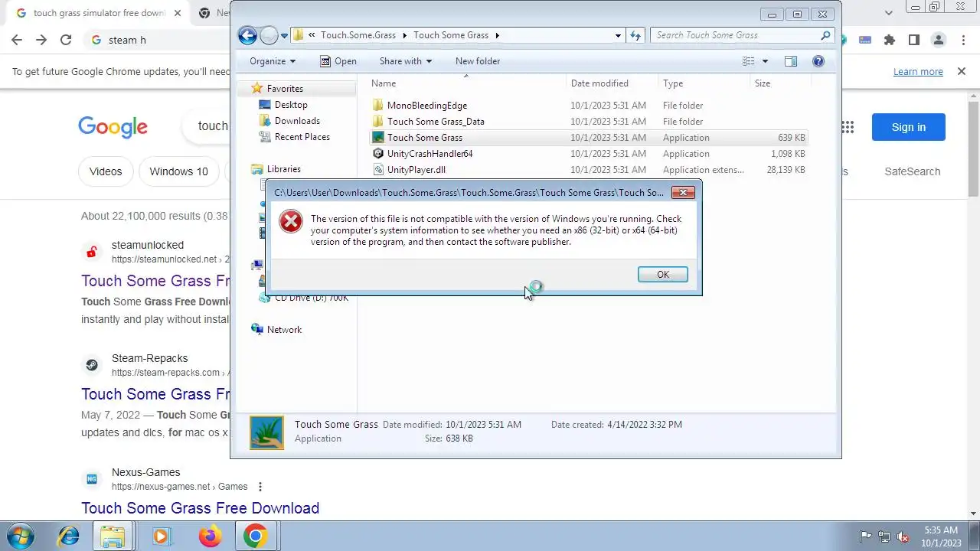This screenshot has width=980, height=551.
Task: Click Open in the Explorer toolbar
Action: click(338, 61)
